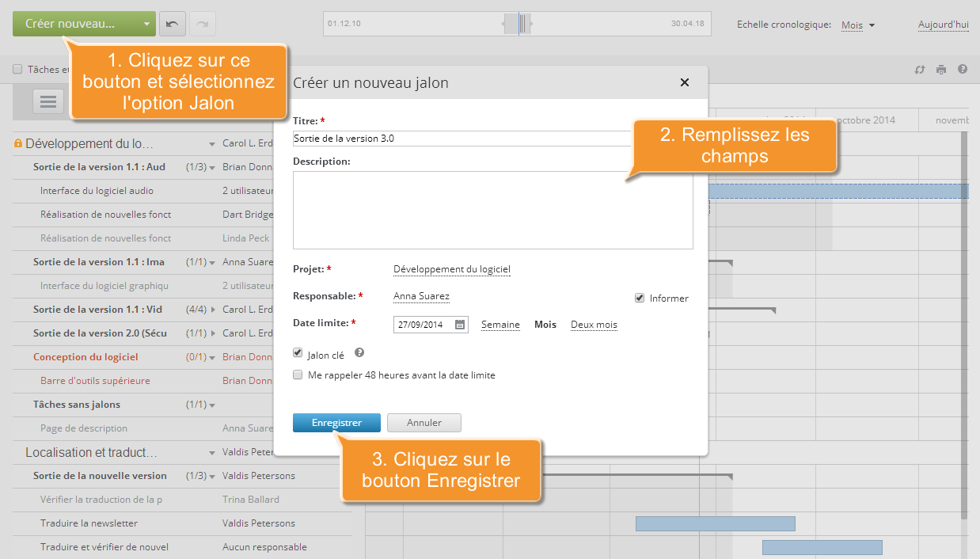Click Trina Ballard responsible name
The image size is (980, 559).
[251, 500]
